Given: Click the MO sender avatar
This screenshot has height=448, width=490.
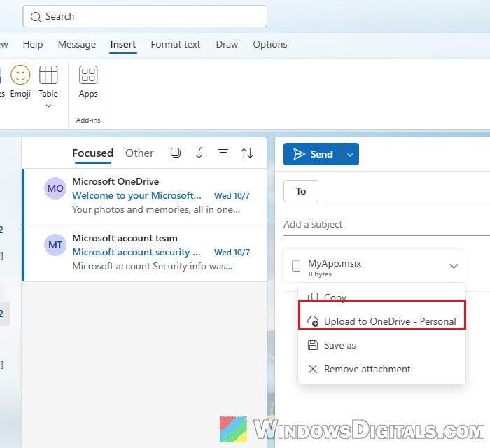Looking at the screenshot, I should tap(55, 188).
